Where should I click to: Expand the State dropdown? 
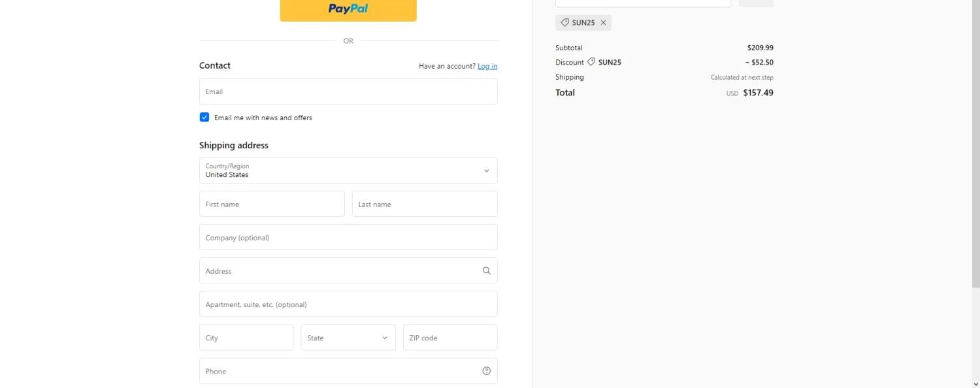point(348,338)
